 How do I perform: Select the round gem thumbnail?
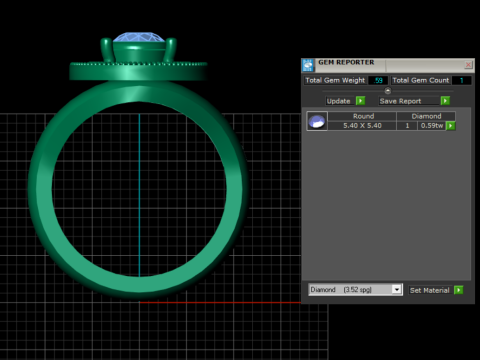pos(317,121)
